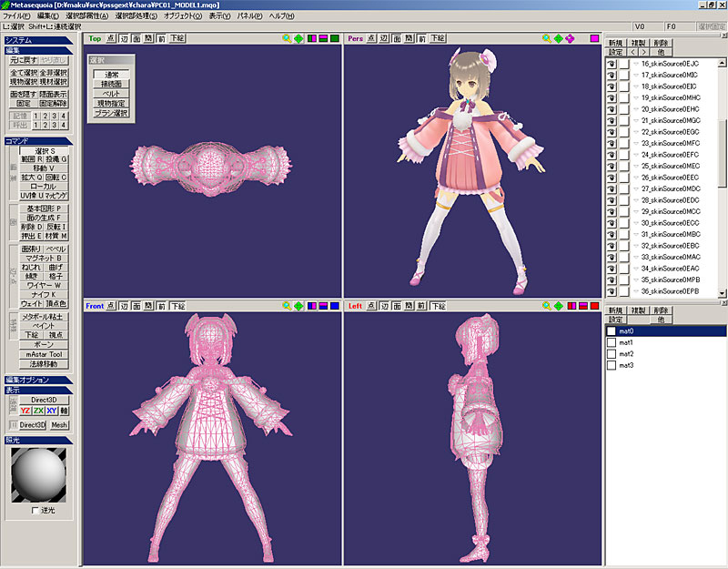Expand the 20_skinSource0EHC object triangle

(x=636, y=109)
